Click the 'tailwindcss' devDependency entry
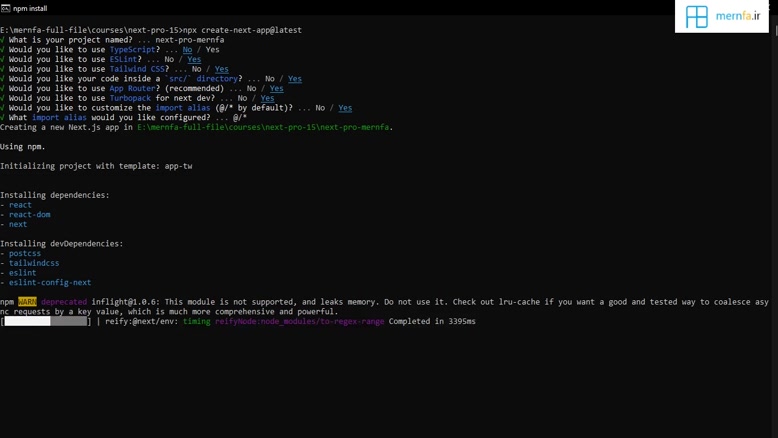Screen dimensions: 778x438 click(34, 263)
